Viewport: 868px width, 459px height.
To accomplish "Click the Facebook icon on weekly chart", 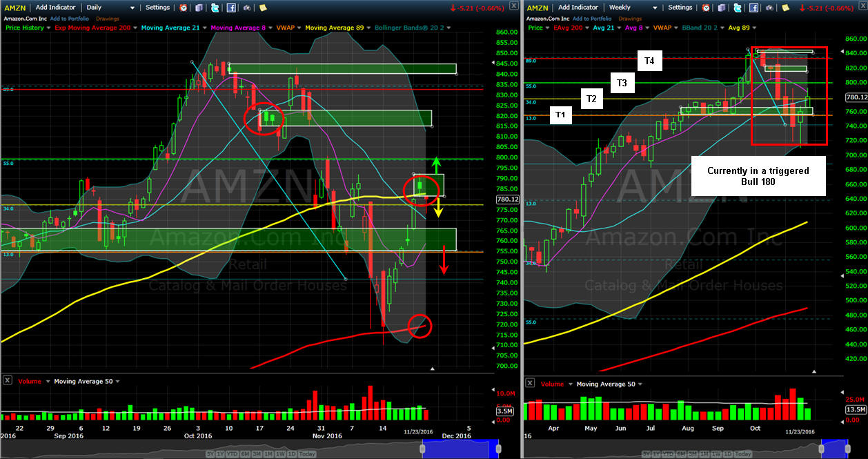I will coord(754,8).
